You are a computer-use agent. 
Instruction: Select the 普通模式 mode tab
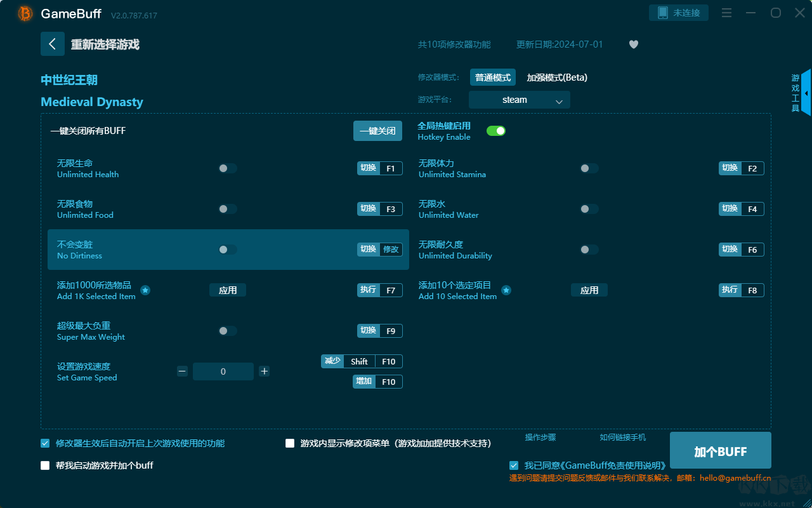(493, 77)
